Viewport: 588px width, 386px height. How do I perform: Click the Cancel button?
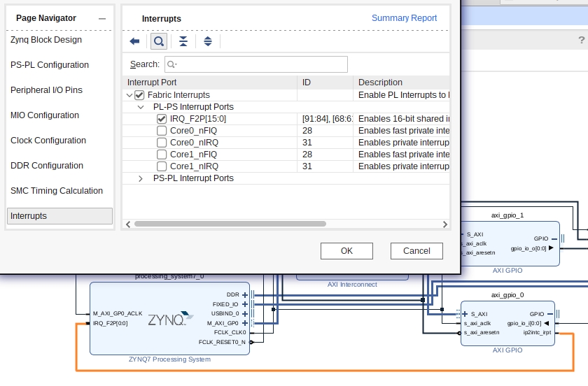coord(416,251)
